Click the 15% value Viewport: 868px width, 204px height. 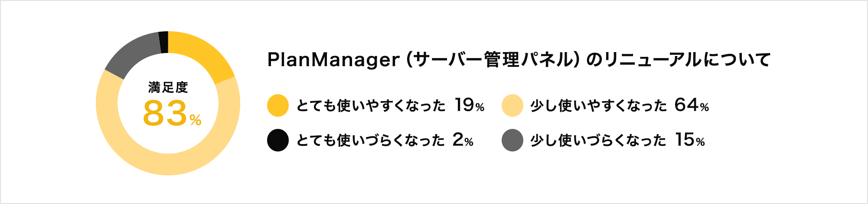(690, 140)
